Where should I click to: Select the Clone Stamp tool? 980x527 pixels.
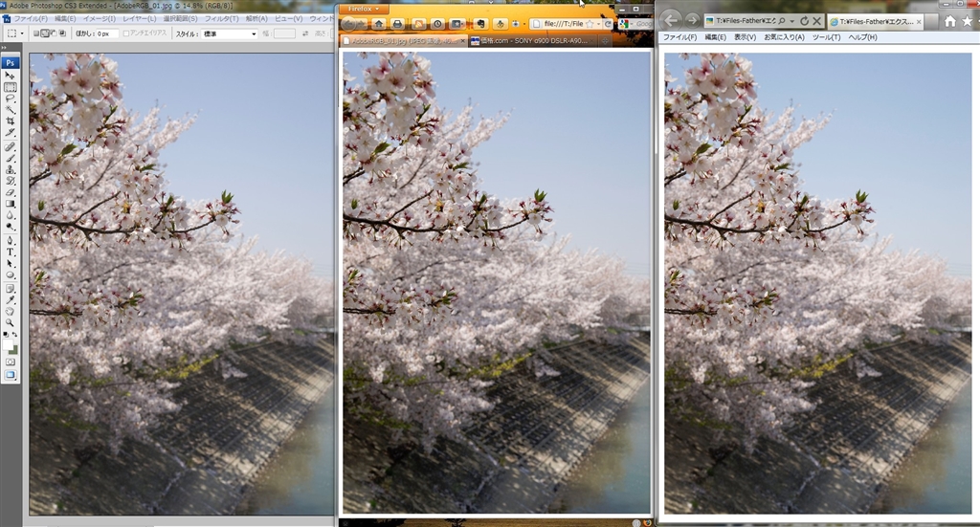coord(10,169)
